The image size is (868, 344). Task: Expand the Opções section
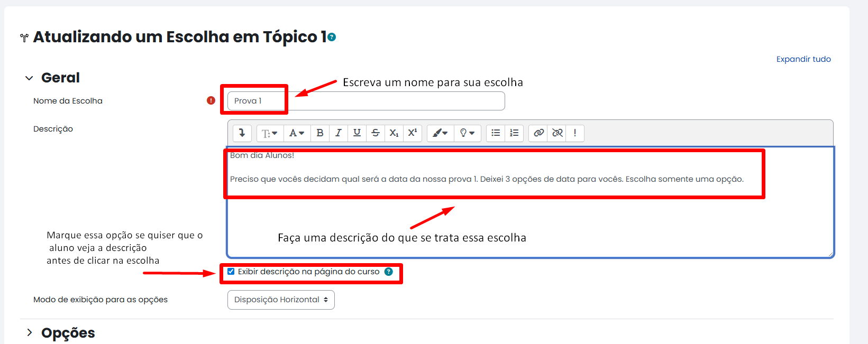pos(30,332)
